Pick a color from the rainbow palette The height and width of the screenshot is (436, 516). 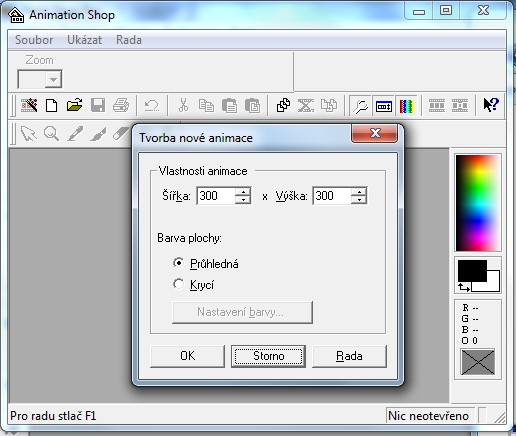pyautogui.click(x=478, y=203)
